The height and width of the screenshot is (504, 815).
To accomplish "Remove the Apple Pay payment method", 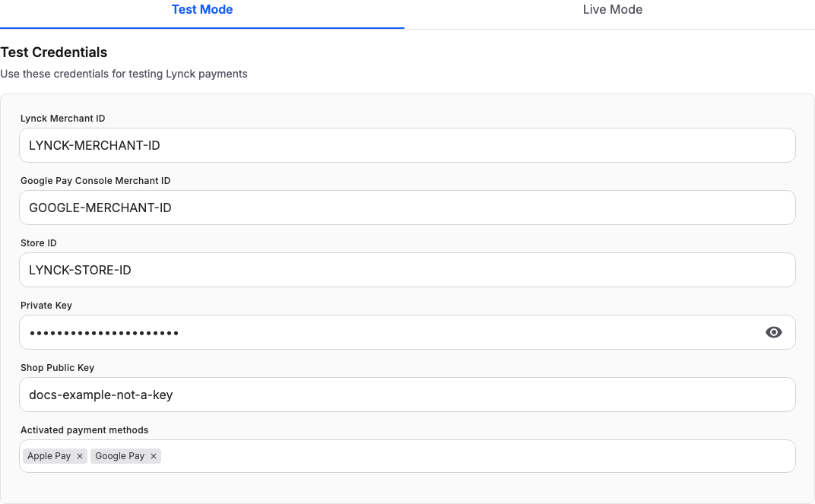I will 80,455.
